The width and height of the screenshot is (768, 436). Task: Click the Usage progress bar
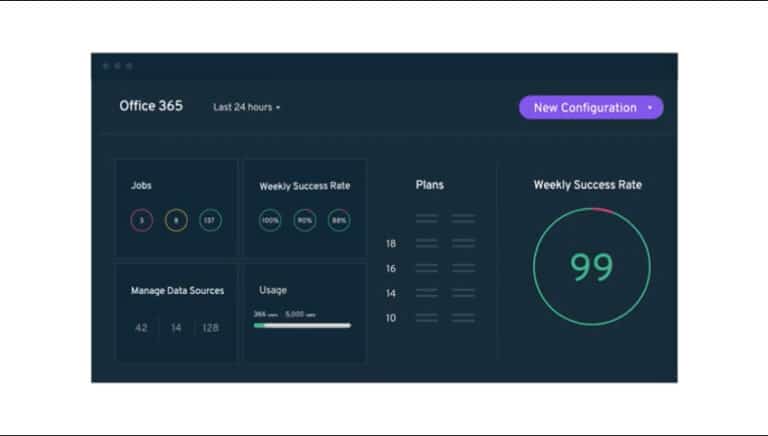point(302,325)
